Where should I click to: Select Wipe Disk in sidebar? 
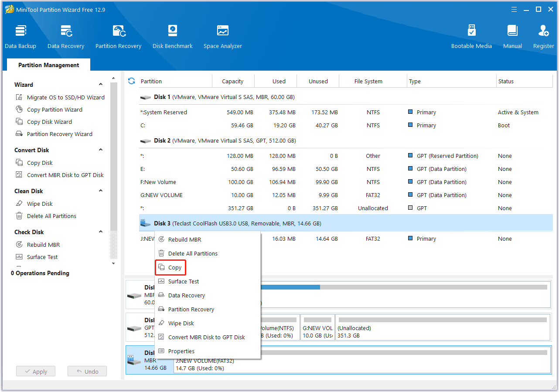[34, 204]
